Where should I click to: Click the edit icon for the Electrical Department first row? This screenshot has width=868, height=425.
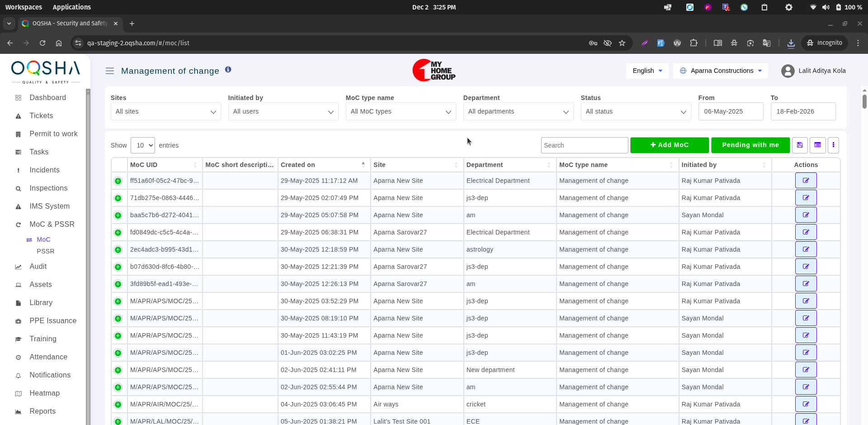(806, 181)
